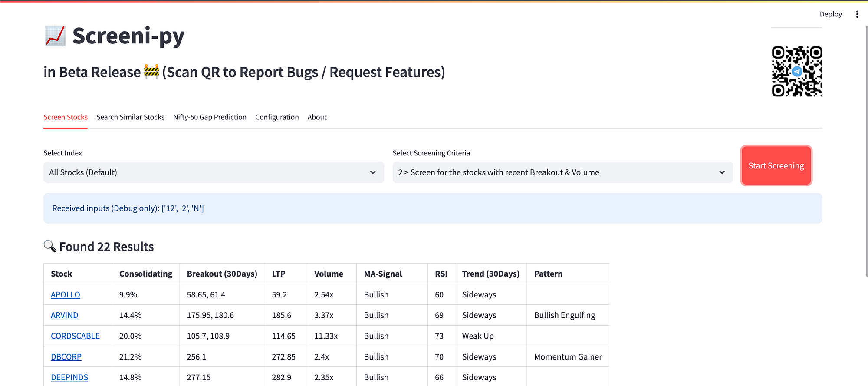Switch to the Screen Stocks tab
Screen dimensions: 868x386
click(66, 117)
